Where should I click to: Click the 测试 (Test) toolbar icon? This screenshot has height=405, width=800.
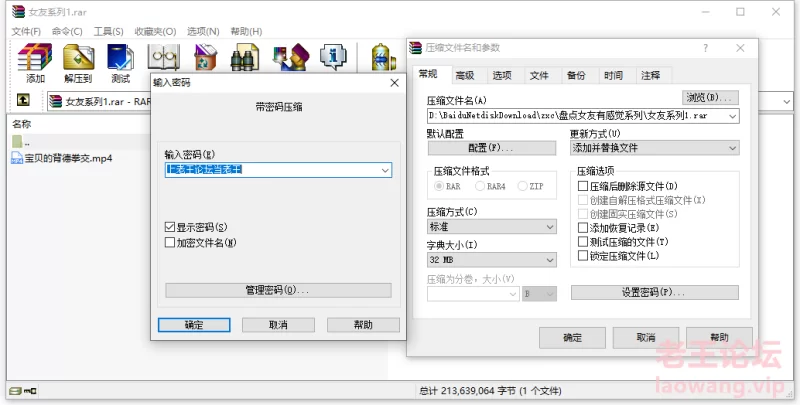click(x=120, y=62)
